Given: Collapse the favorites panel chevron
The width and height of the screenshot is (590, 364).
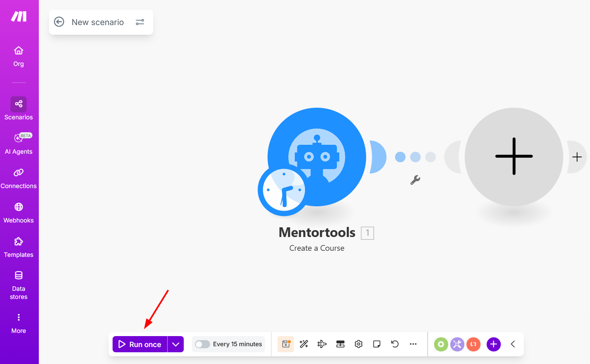Looking at the screenshot, I should [x=513, y=344].
